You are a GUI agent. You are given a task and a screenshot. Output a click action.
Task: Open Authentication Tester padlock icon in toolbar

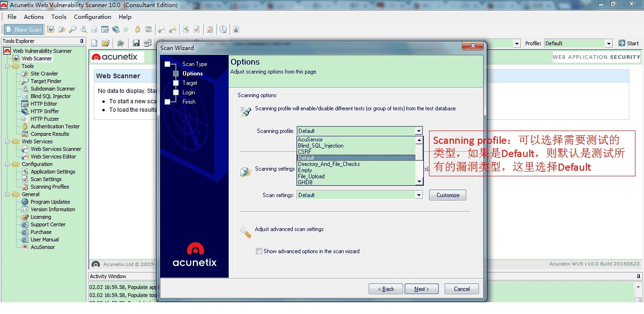tap(138, 29)
